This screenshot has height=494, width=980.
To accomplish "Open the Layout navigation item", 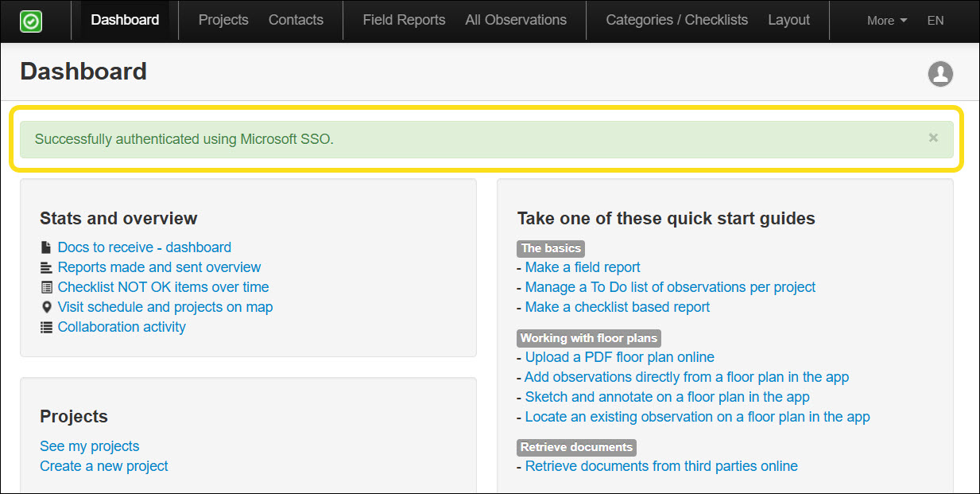I will [x=788, y=20].
